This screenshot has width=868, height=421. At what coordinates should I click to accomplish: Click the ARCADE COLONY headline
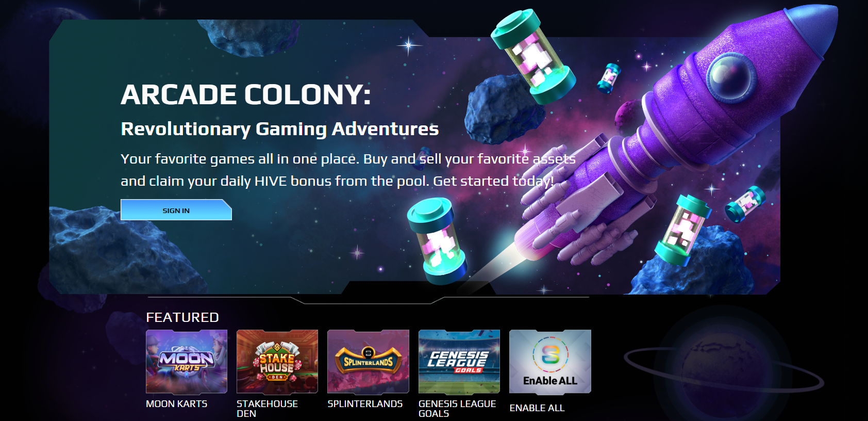point(246,95)
